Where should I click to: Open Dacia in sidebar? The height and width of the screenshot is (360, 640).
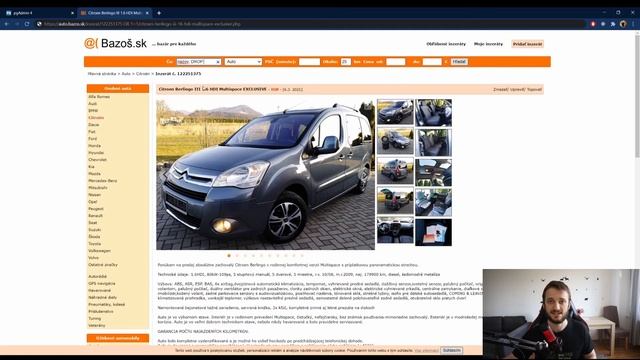tap(94, 125)
